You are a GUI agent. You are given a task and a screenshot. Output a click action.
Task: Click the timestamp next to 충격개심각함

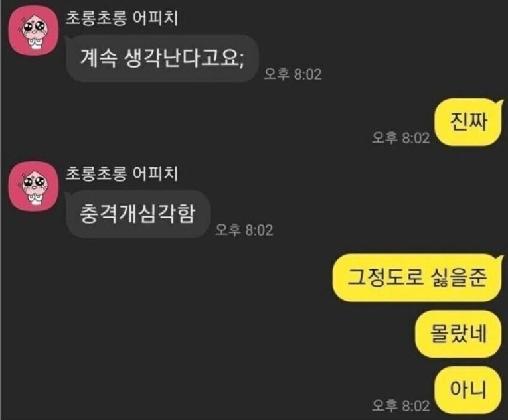pyautogui.click(x=244, y=230)
